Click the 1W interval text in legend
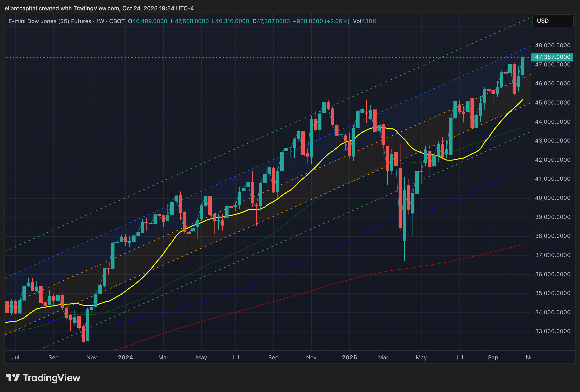 [100, 21]
